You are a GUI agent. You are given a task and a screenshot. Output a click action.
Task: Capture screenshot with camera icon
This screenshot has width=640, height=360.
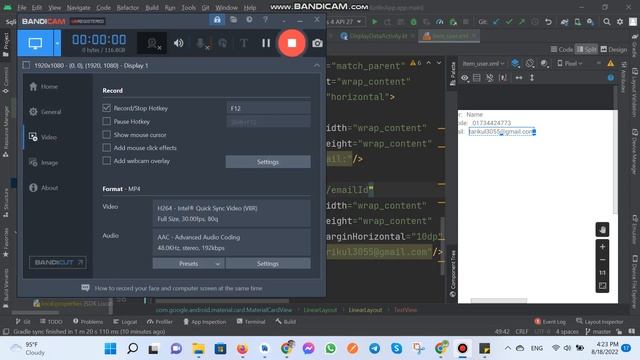click(x=317, y=43)
